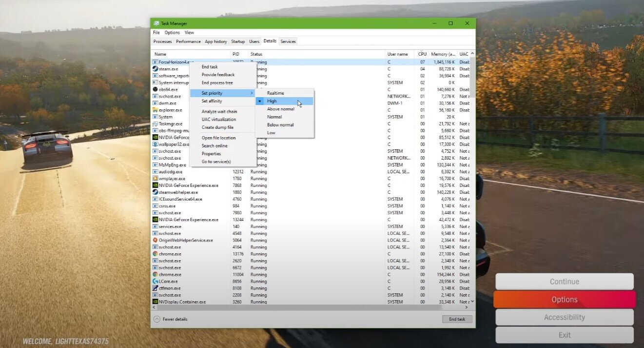The image size is (644, 348).
Task: Switch to the Performance tab
Action: click(x=188, y=41)
